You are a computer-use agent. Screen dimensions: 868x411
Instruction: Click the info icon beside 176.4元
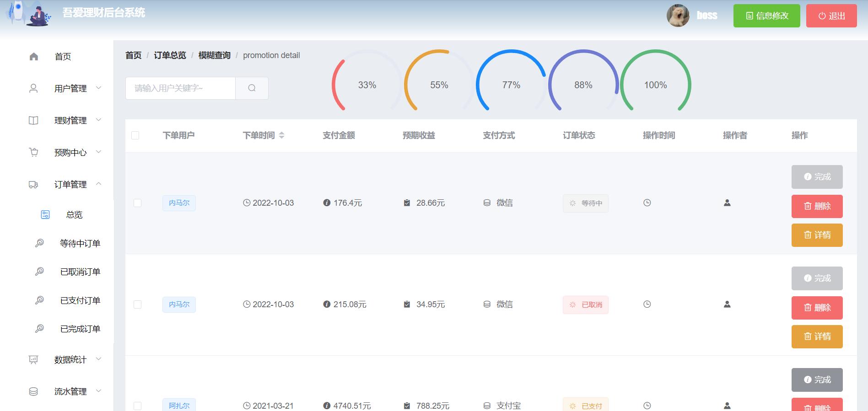tap(327, 203)
